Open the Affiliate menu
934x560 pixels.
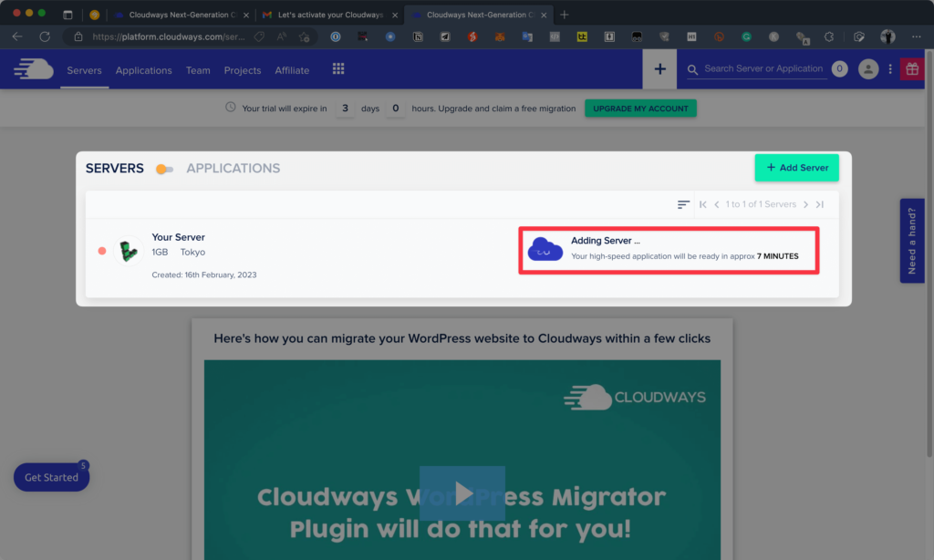(292, 70)
